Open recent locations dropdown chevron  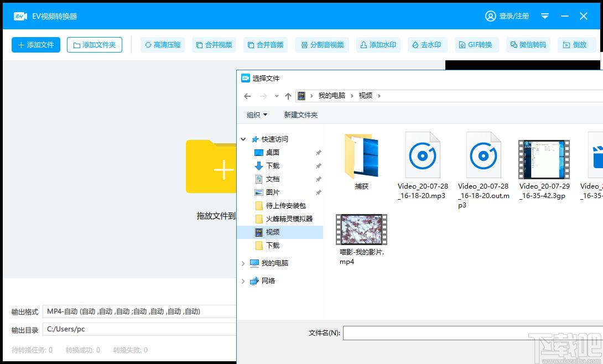coord(277,96)
